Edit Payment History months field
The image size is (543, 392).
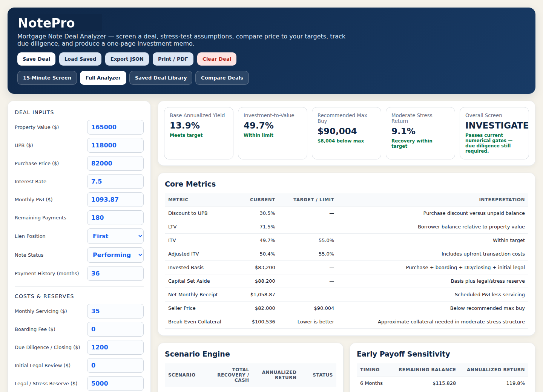tap(115, 274)
